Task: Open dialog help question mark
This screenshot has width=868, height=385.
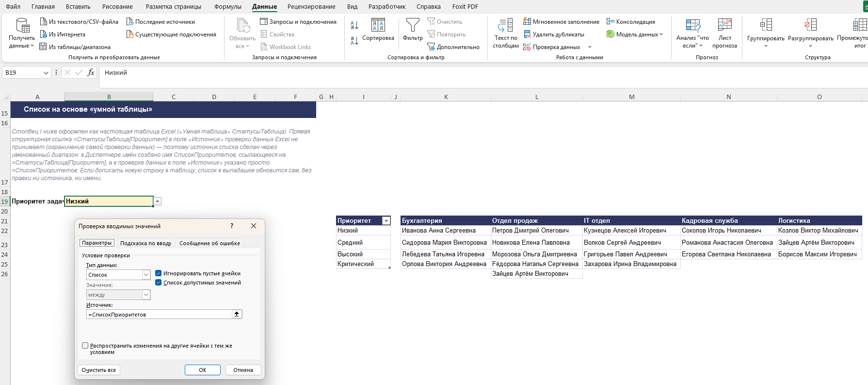Action: 232,226
